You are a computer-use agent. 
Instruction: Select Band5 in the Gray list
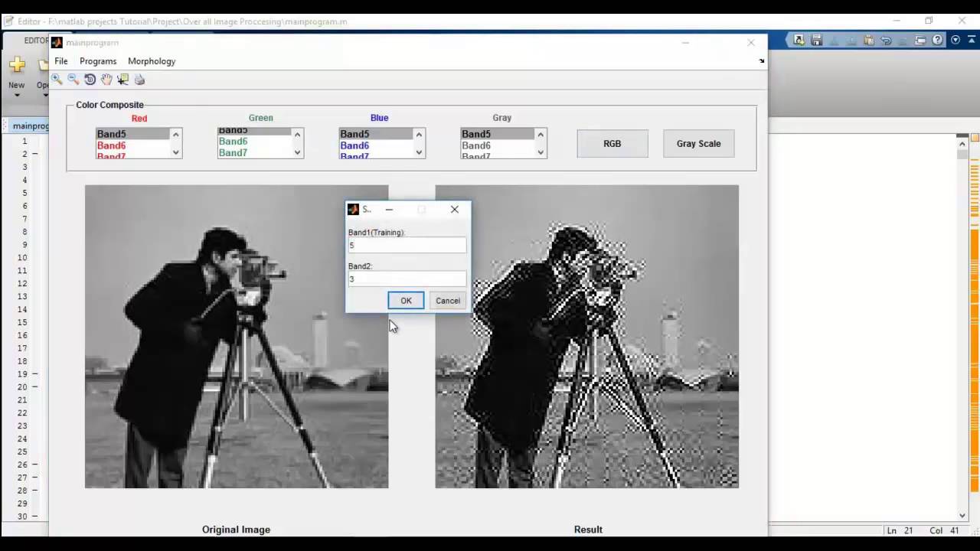[498, 134]
